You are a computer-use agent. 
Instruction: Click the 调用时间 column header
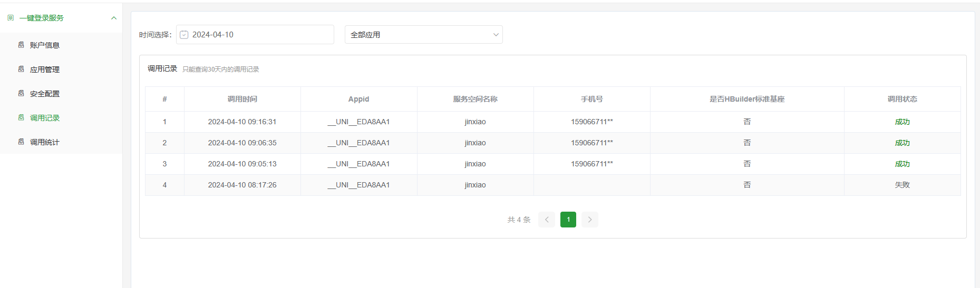pyautogui.click(x=242, y=99)
